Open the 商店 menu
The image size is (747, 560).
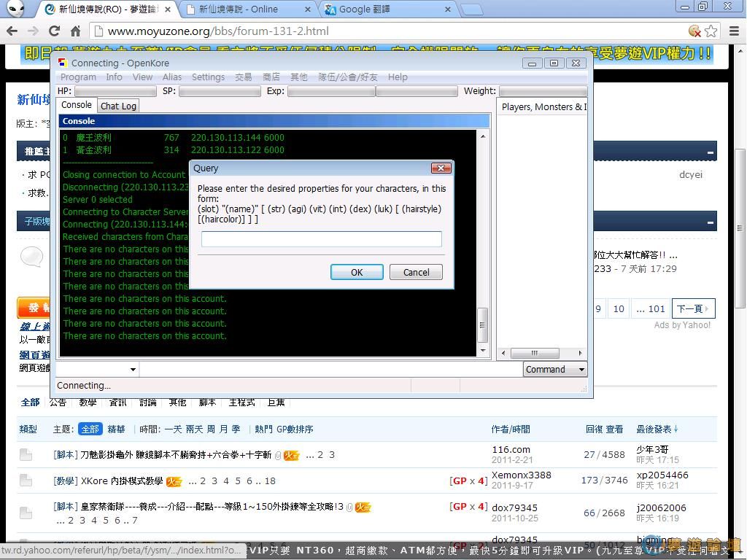point(271,77)
